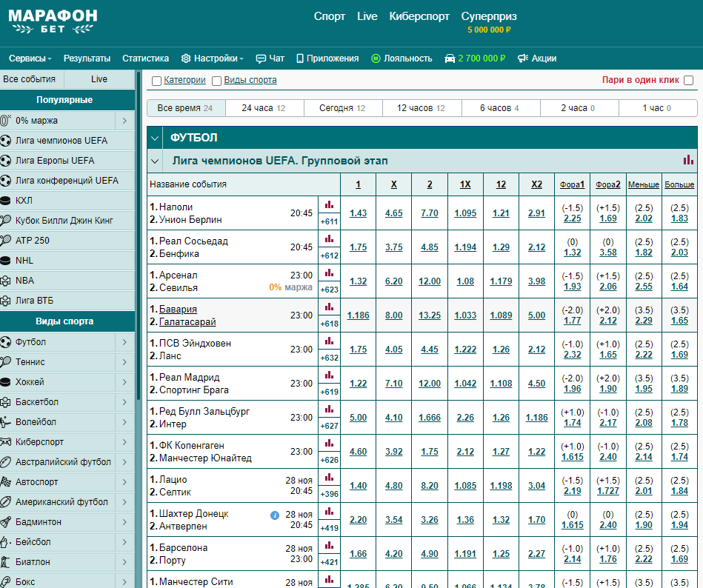Open the Чат speech bubble item
This screenshot has width=703, height=588.
click(270, 59)
